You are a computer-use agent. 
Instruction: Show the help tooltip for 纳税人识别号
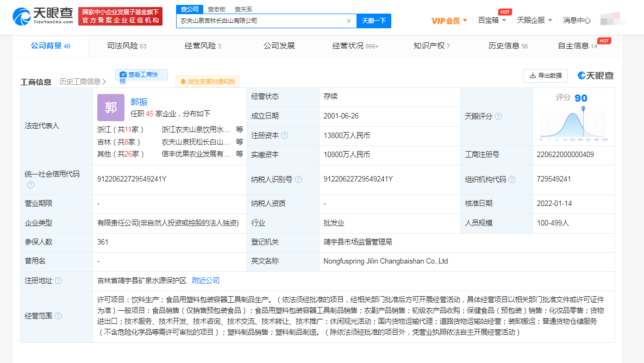[298, 179]
